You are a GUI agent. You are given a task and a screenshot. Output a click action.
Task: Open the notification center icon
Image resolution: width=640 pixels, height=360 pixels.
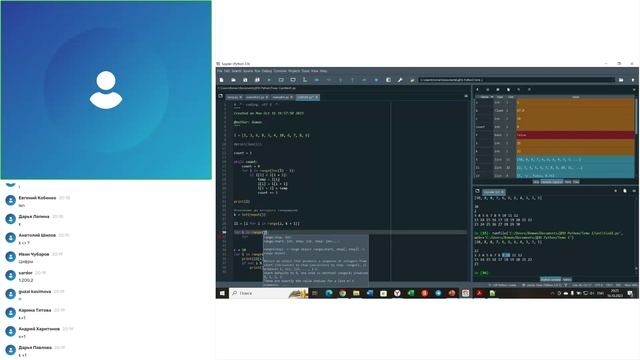coord(630,293)
